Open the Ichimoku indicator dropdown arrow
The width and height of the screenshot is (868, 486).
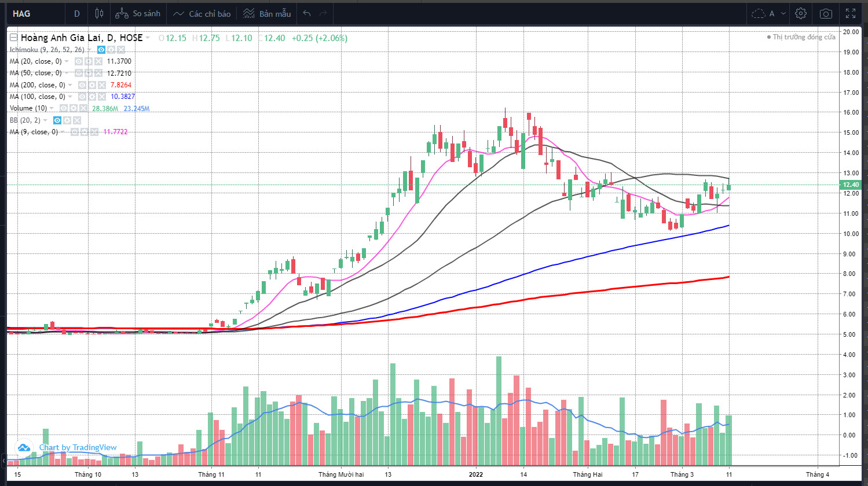pyautogui.click(x=90, y=50)
